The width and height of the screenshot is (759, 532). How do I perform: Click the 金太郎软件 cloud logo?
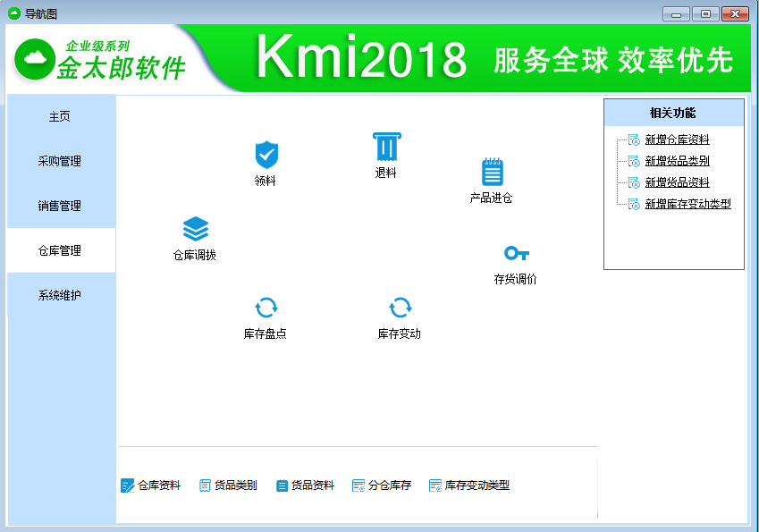coord(34,59)
